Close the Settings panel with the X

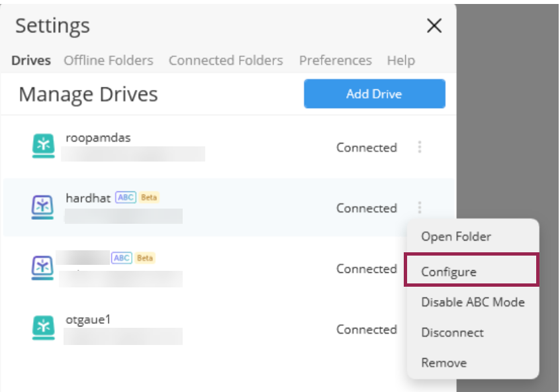tap(434, 26)
